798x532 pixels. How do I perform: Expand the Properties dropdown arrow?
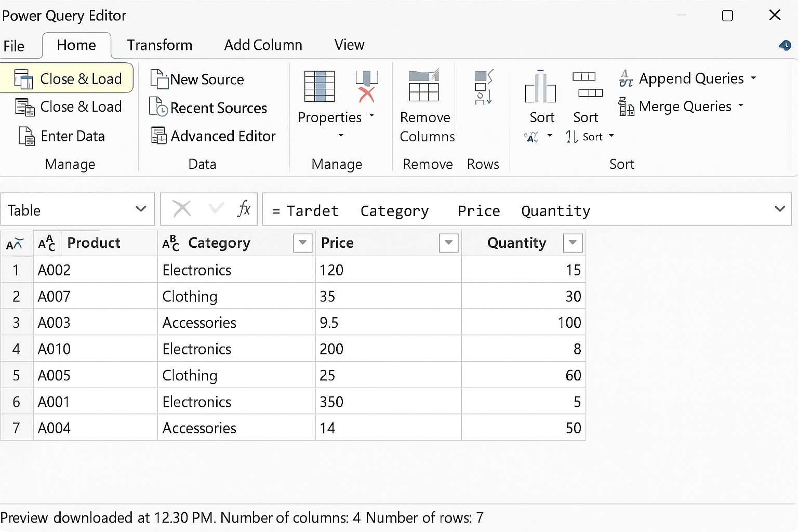[372, 115]
